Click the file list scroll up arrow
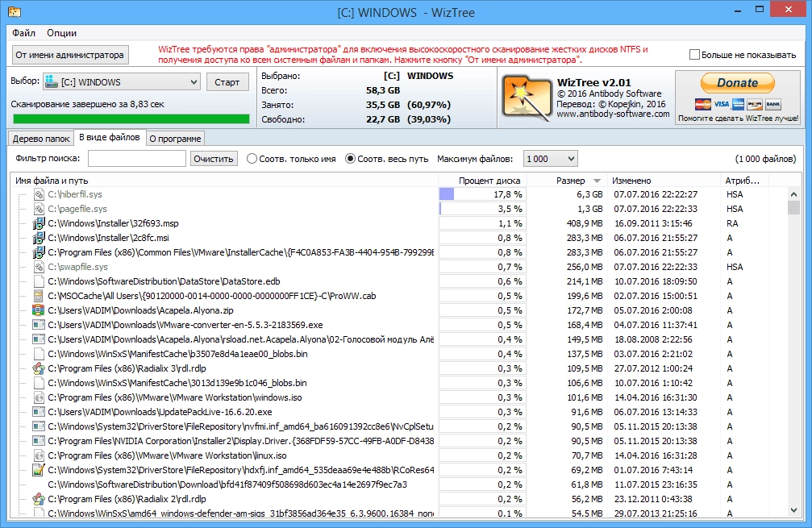 (x=793, y=194)
